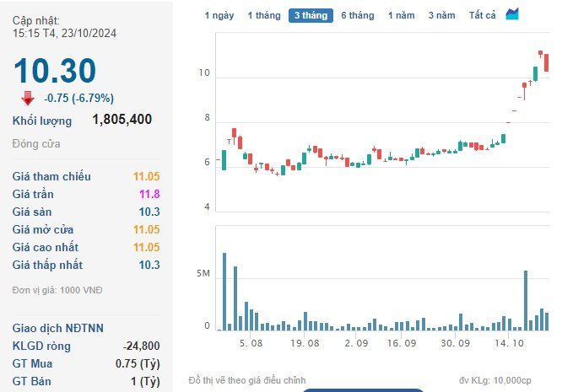The height and width of the screenshot is (392, 562).
Task: Click the "Giá cao nhất" value 11.05
Action: coord(146,247)
